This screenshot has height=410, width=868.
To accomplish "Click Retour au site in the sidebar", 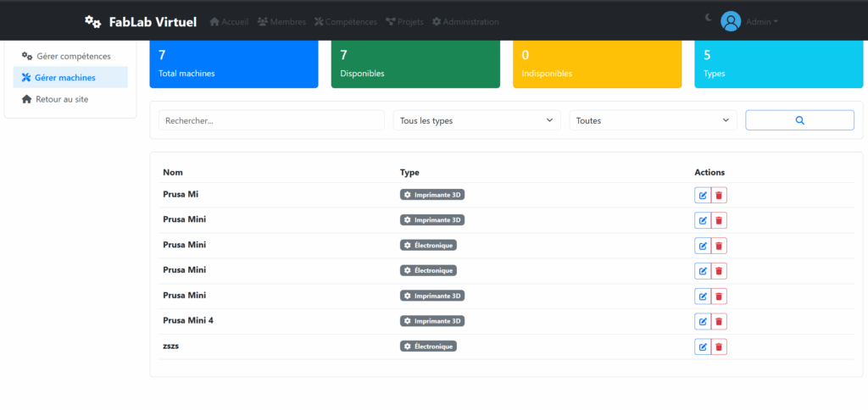I will click(x=70, y=100).
